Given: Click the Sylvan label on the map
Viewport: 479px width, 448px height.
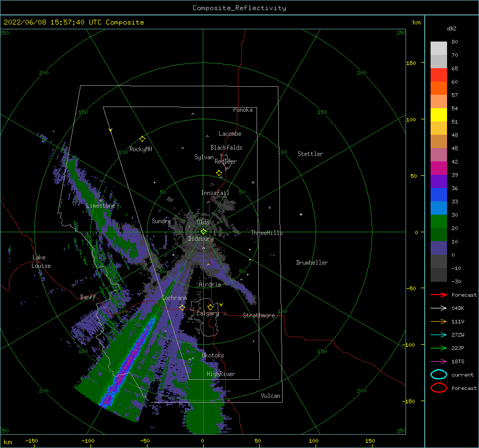Looking at the screenshot, I should [x=204, y=157].
